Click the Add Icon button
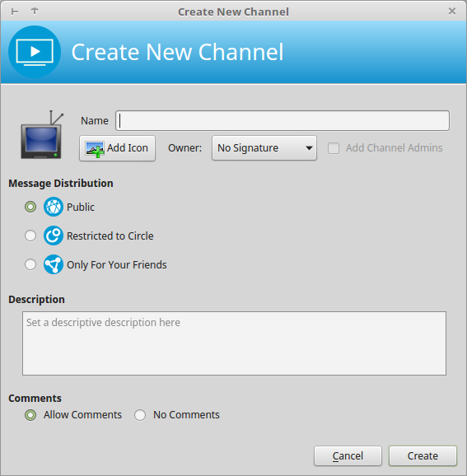Viewport: 467px width, 476px height. click(117, 148)
